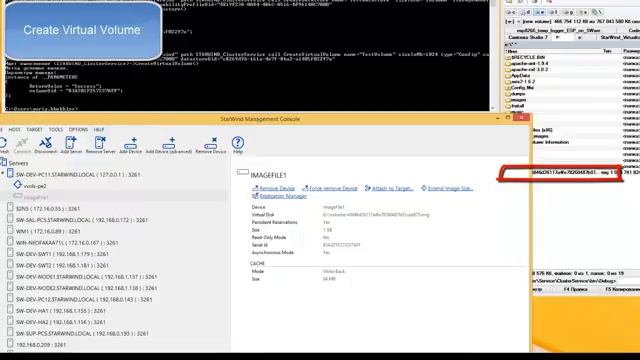Click the Remove Server toolbar icon
The width and height of the screenshot is (640, 360).
[100, 143]
